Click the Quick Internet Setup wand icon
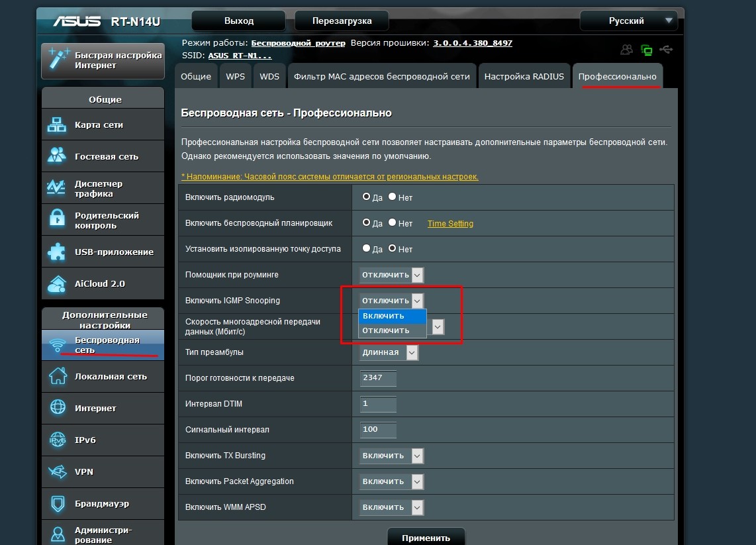The image size is (756, 545). tap(59, 60)
